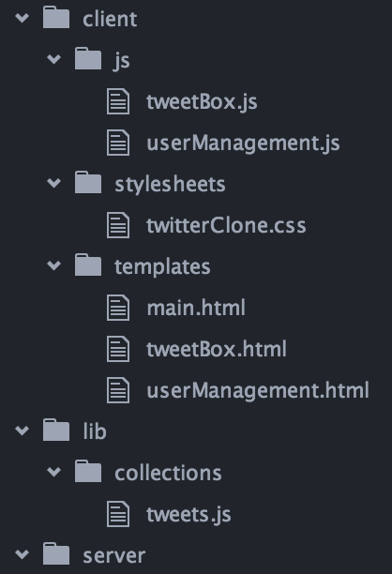The width and height of the screenshot is (392, 574).
Task: Click the client folder icon
Action: pyautogui.click(x=56, y=17)
